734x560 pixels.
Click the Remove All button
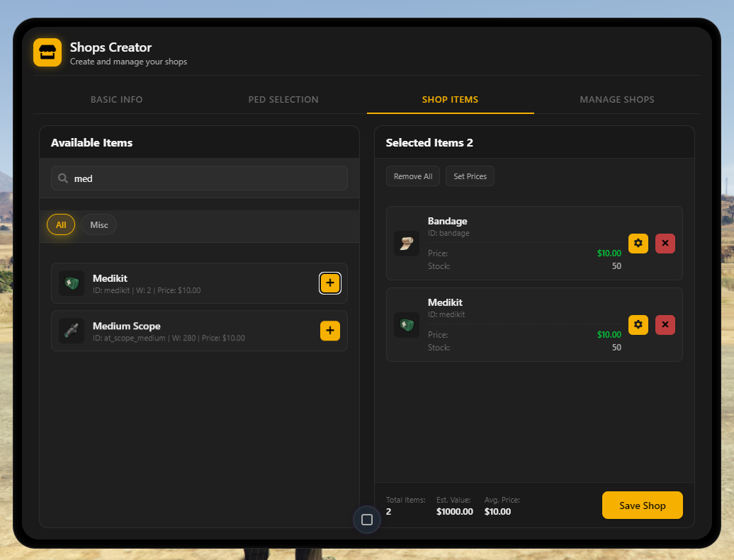click(x=413, y=176)
